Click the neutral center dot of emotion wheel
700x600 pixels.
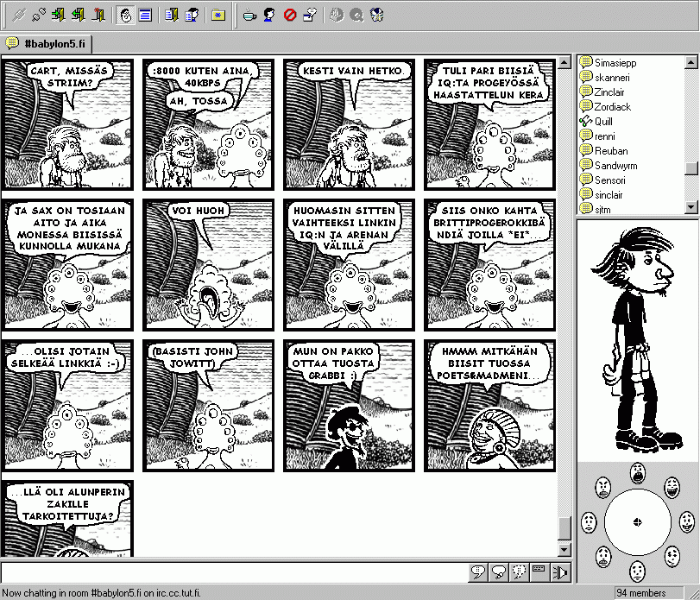[x=638, y=522]
